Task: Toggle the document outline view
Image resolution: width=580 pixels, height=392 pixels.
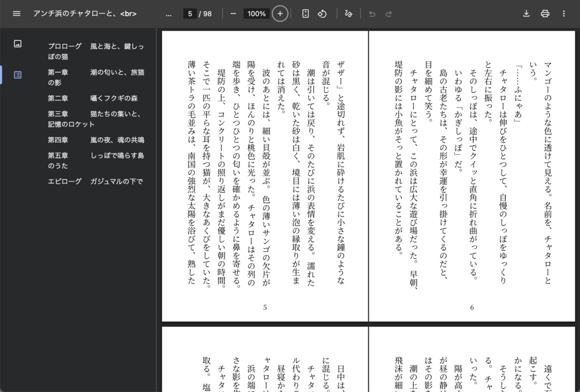Action: coord(16,74)
